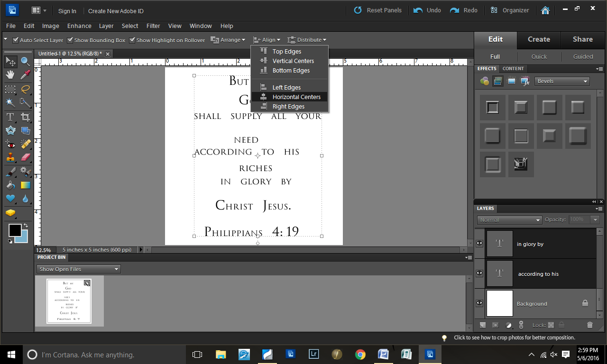Open the Enhance menu

[79, 26]
